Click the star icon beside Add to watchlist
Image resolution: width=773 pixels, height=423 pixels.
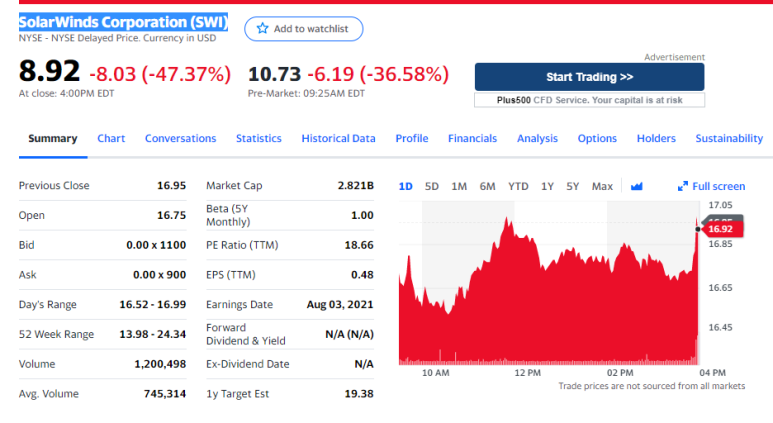262,29
